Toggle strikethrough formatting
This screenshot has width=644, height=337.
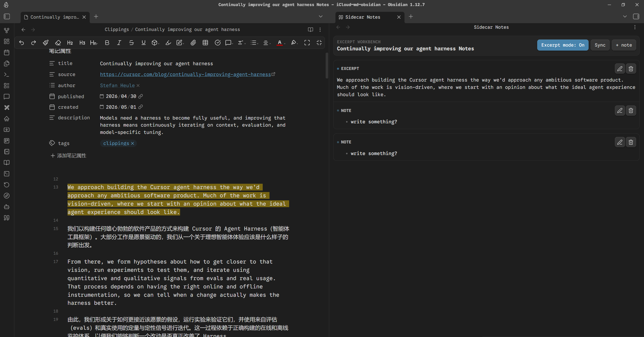[x=131, y=43]
